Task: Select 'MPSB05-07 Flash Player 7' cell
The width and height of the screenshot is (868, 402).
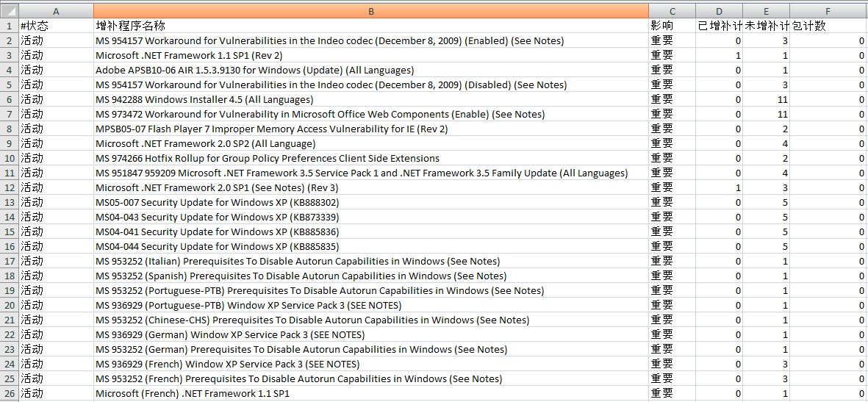Action: [371, 129]
